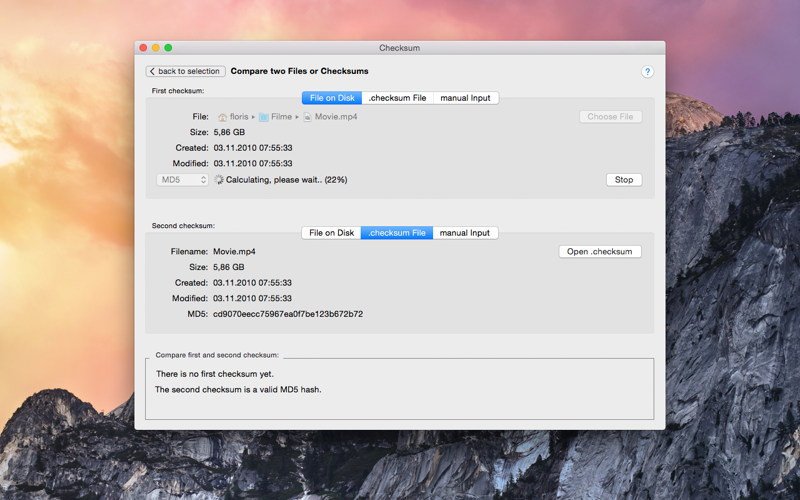Click the Filme folder name in path
The width and height of the screenshot is (800, 500).
click(x=281, y=117)
